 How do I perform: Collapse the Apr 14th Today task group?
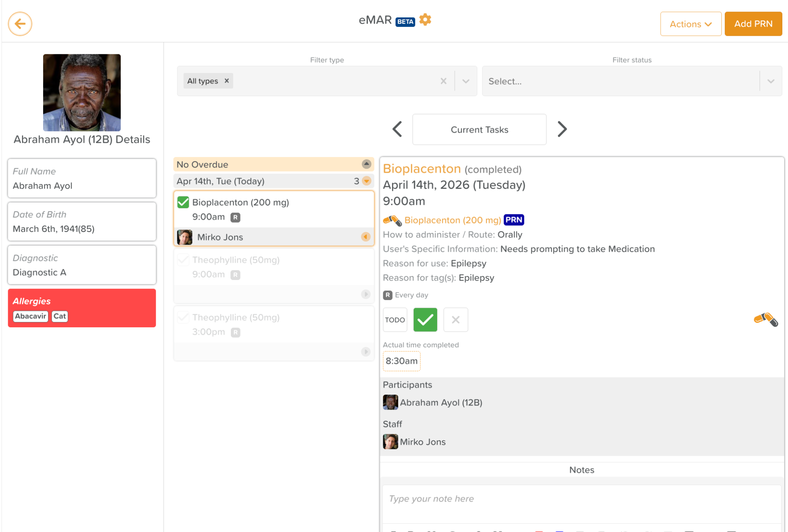[367, 181]
